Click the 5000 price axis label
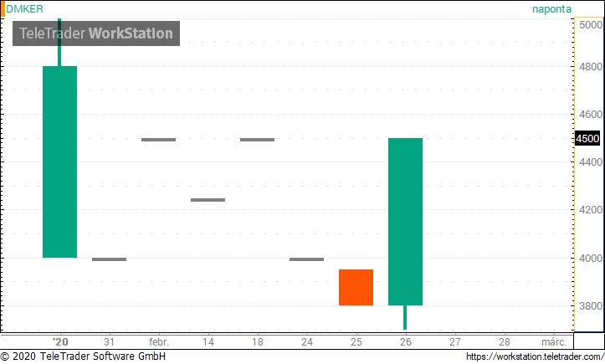Viewport: 605px width, 364px height. (590, 25)
